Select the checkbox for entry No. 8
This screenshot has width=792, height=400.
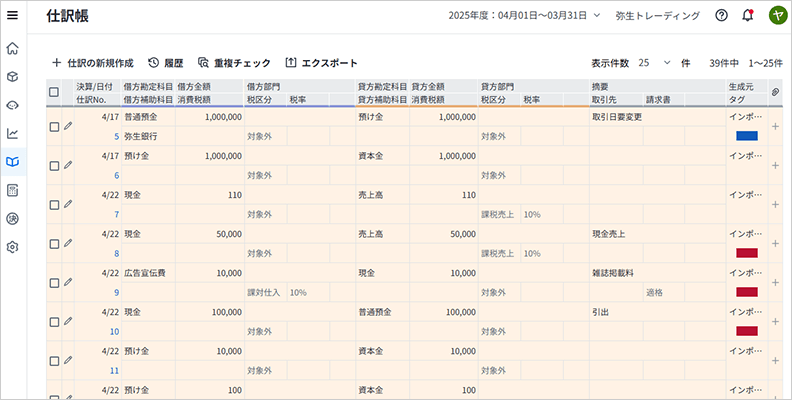54,243
